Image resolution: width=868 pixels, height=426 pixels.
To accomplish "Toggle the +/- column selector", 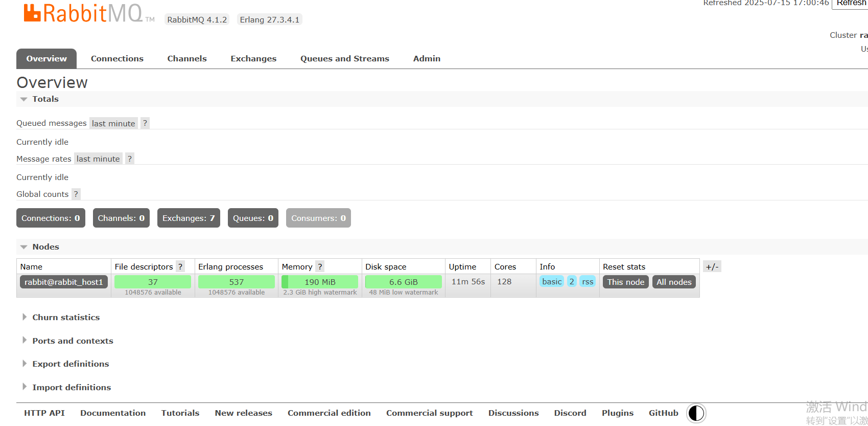I will click(712, 266).
